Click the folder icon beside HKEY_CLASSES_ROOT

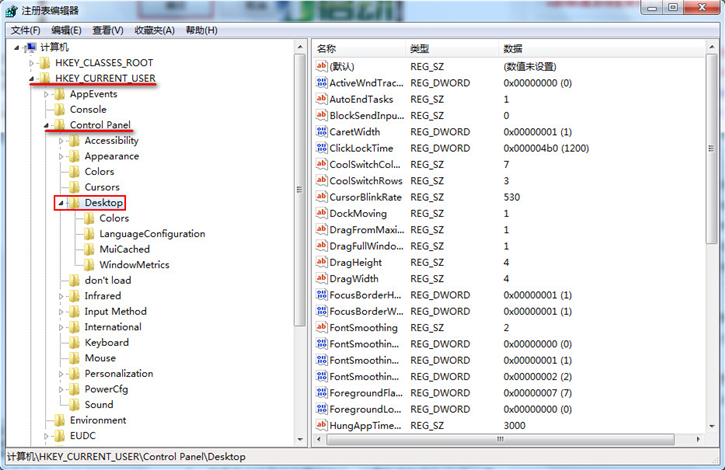[x=45, y=63]
